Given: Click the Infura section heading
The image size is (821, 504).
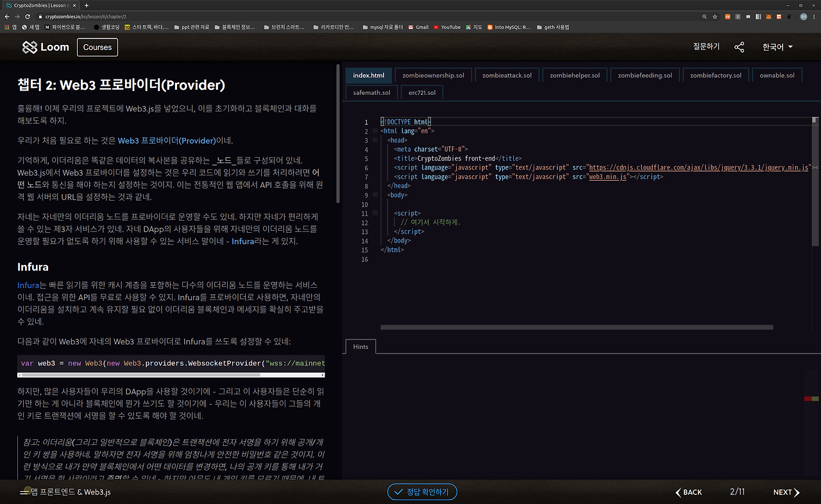Looking at the screenshot, I should (x=33, y=267).
